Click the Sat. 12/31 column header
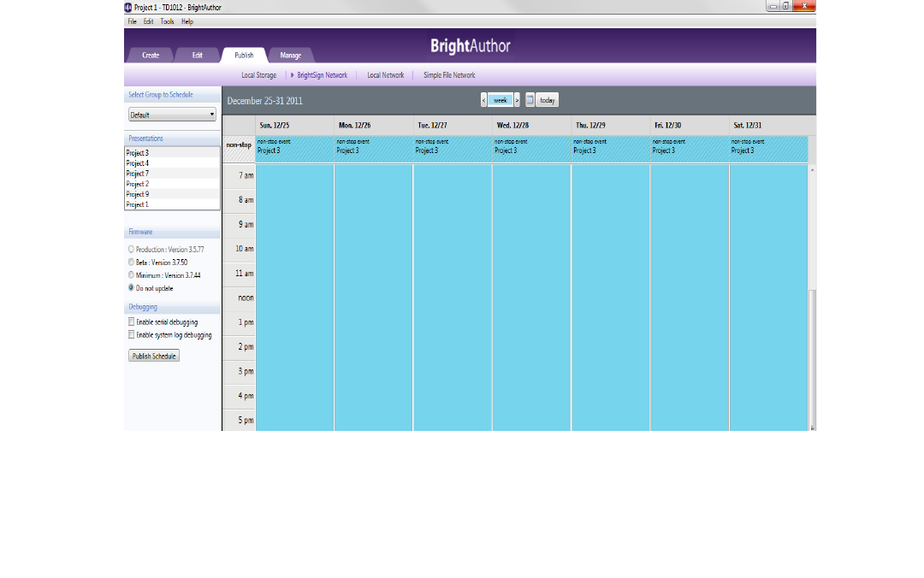Viewport: 924px width, 578px height. (768, 126)
